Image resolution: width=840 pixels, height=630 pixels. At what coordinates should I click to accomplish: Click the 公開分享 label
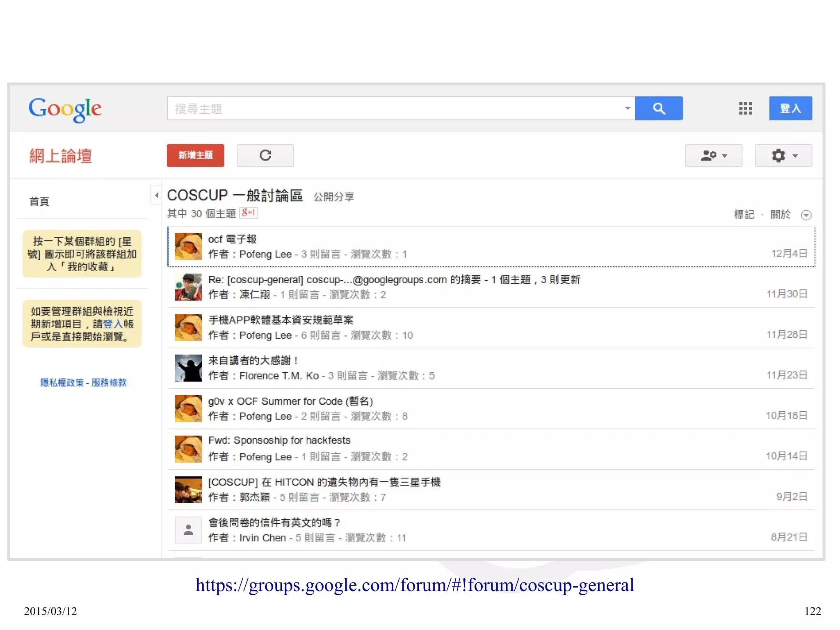(x=333, y=197)
